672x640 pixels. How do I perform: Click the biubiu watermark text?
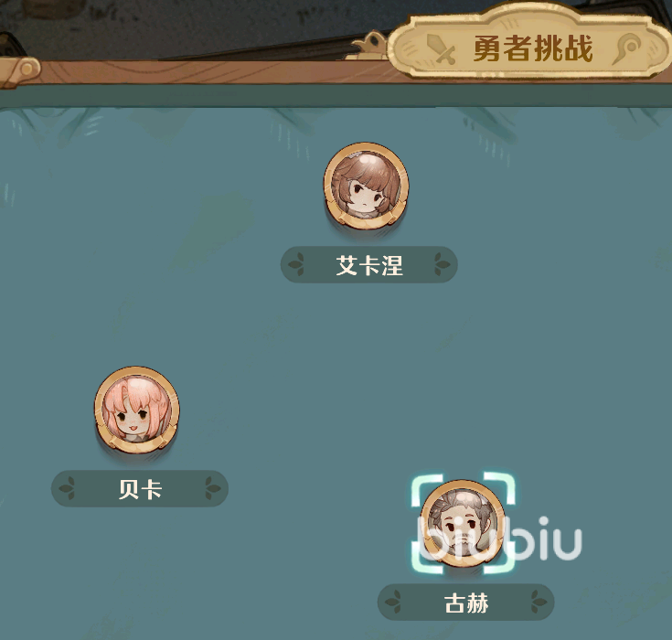point(499,539)
